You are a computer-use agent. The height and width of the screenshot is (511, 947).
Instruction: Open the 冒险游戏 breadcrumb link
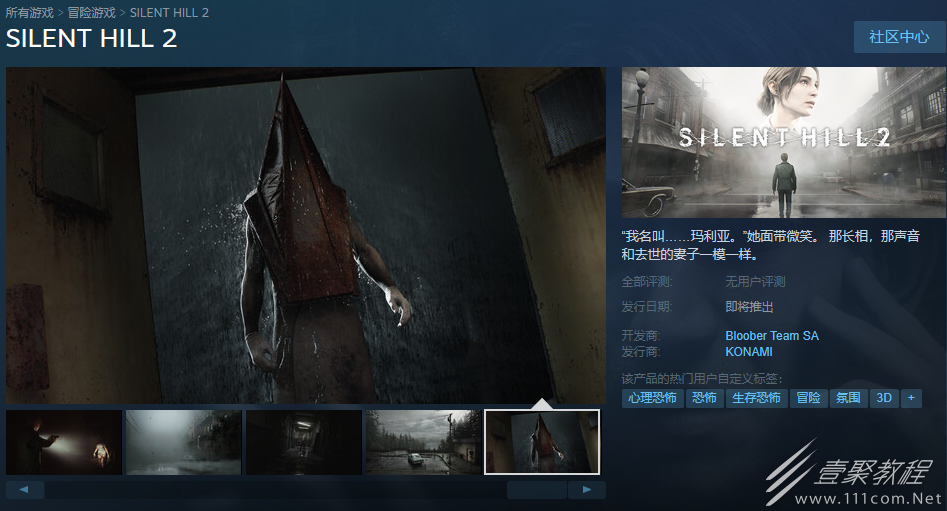tap(91, 13)
